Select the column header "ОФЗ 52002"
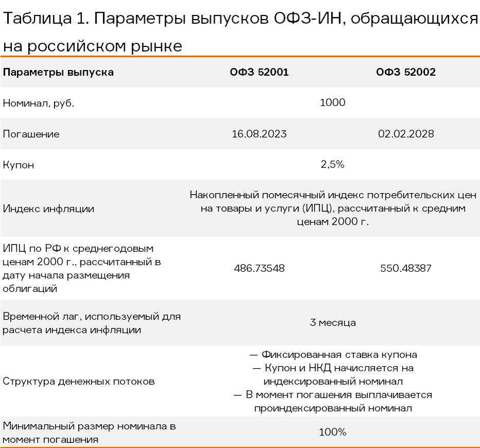 click(x=406, y=72)
